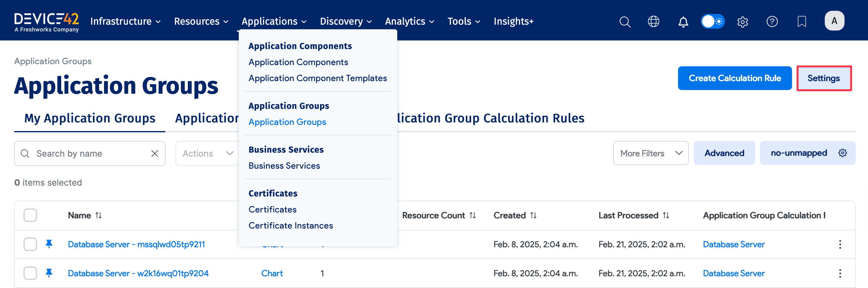Open the user avatar menu

coord(834,21)
